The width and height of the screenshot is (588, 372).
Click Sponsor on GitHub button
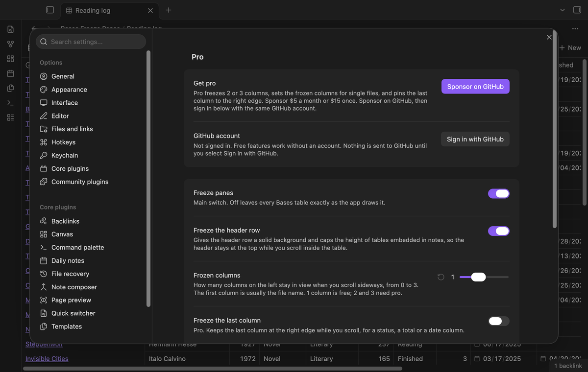pos(475,87)
